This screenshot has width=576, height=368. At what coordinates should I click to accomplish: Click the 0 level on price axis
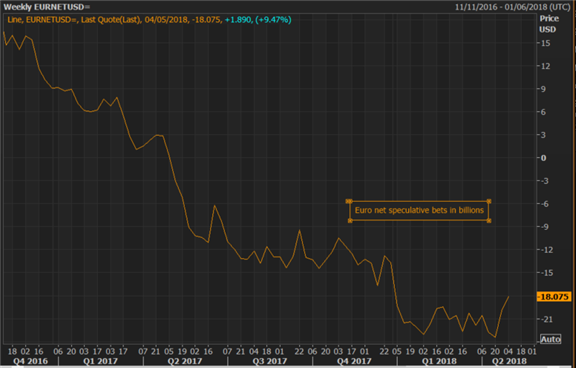coord(544,158)
